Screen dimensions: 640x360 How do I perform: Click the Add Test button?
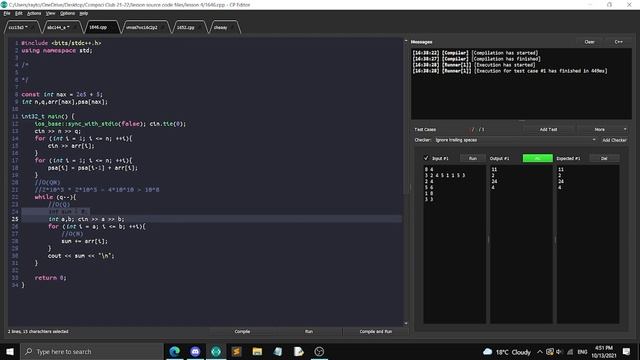[548, 129]
